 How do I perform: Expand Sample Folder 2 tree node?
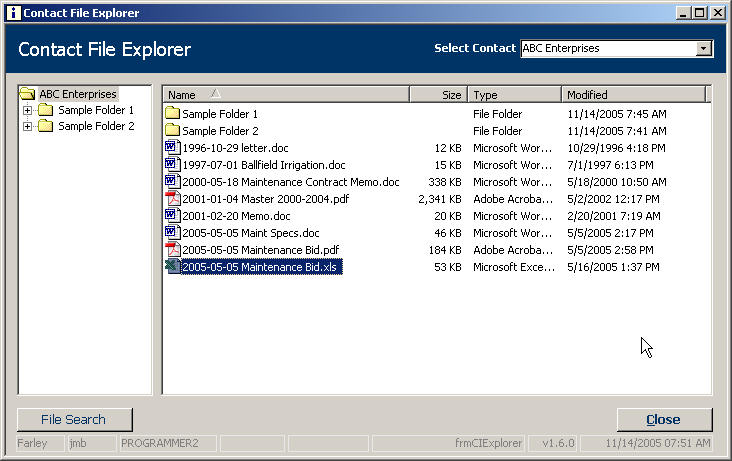[x=28, y=127]
